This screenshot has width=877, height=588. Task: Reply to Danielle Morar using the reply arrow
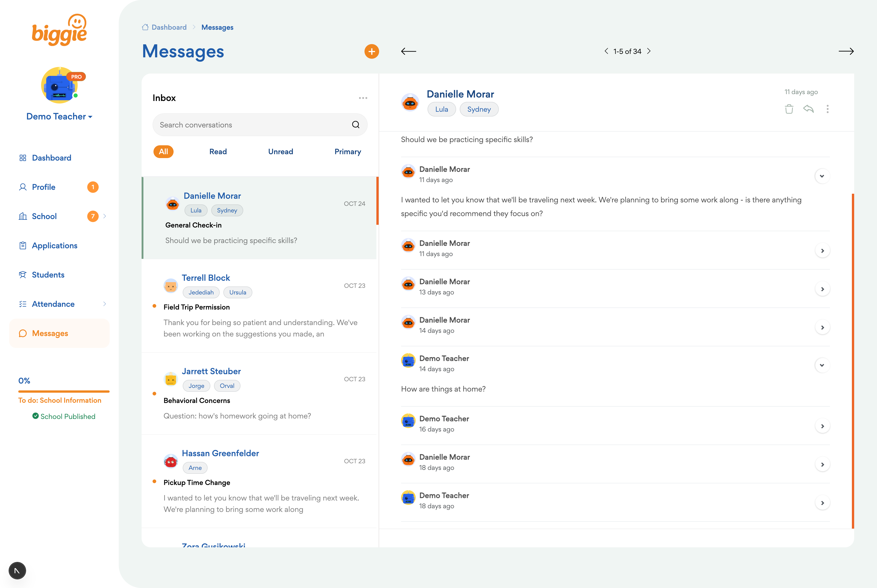tap(809, 109)
